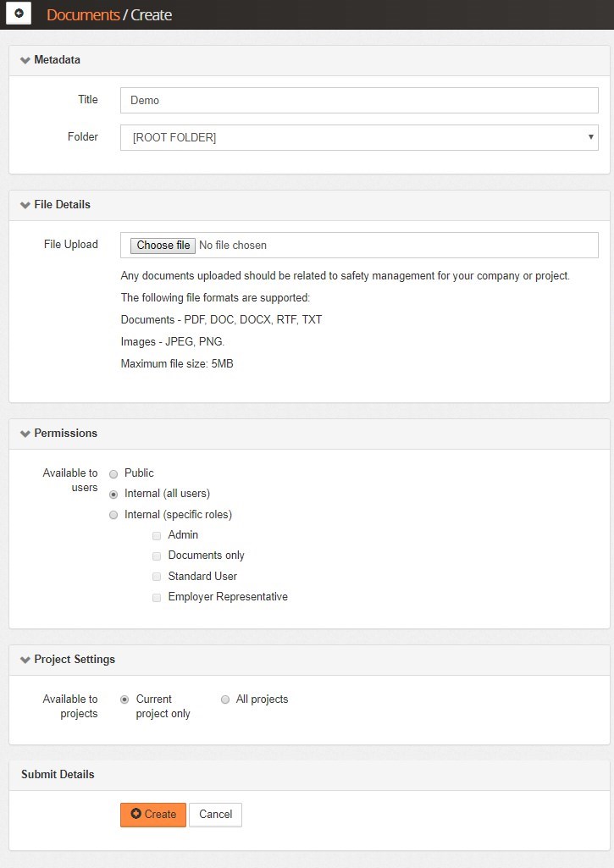
Task: Click the Choose file button
Action: click(x=163, y=246)
